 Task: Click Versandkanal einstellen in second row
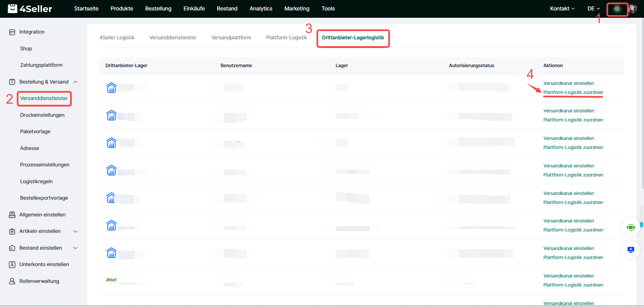click(x=568, y=111)
